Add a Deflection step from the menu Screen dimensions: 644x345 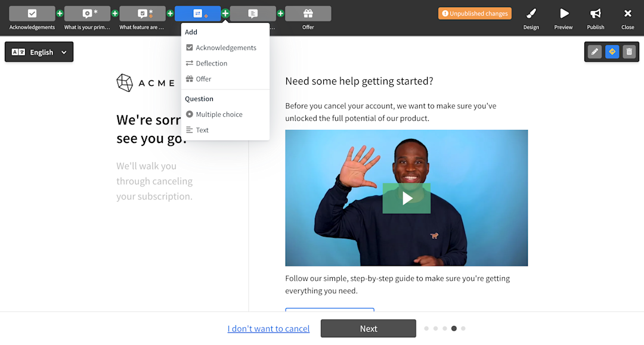pyautogui.click(x=225, y=63)
